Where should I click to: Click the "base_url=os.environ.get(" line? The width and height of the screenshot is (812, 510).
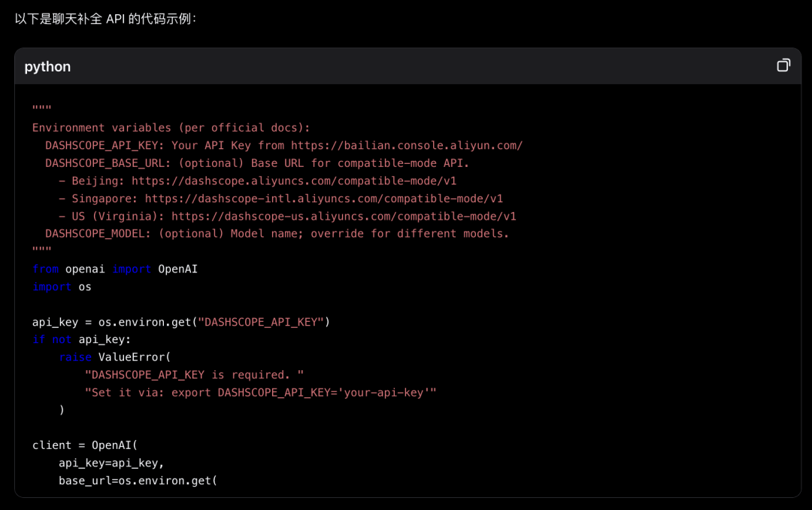point(138,480)
